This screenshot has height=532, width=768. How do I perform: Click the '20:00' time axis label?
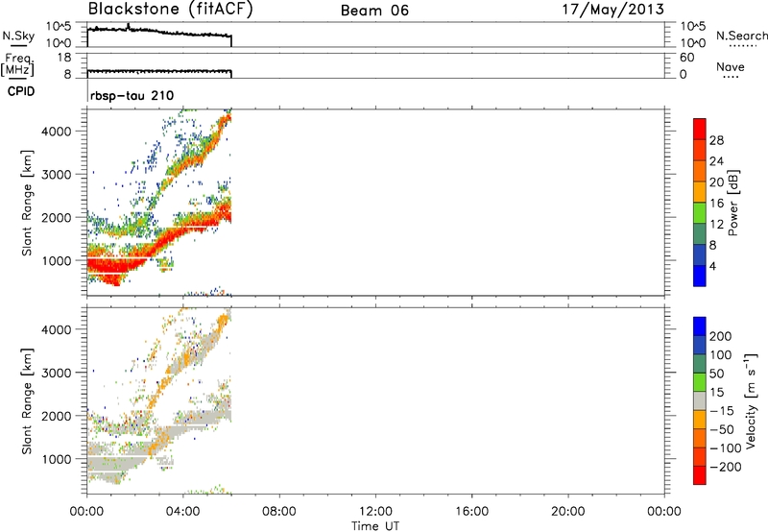click(x=568, y=512)
